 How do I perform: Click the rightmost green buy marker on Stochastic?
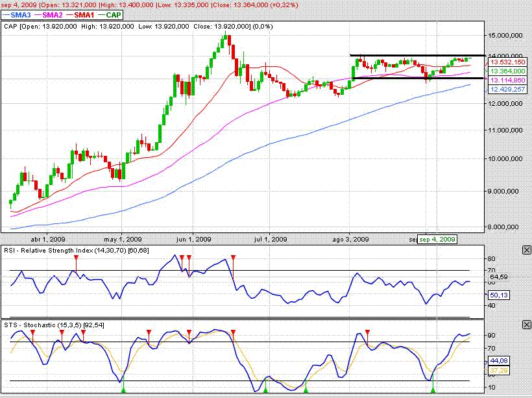tap(433, 389)
